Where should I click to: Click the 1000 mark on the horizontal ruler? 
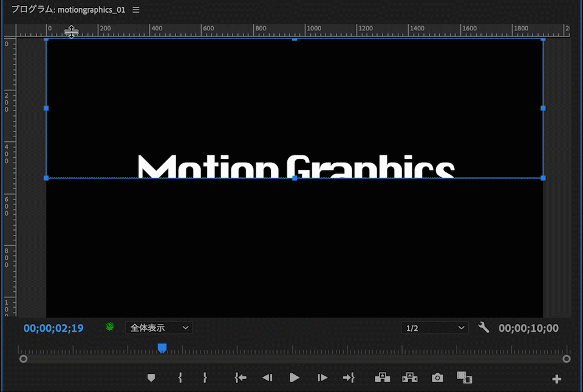pos(314,29)
